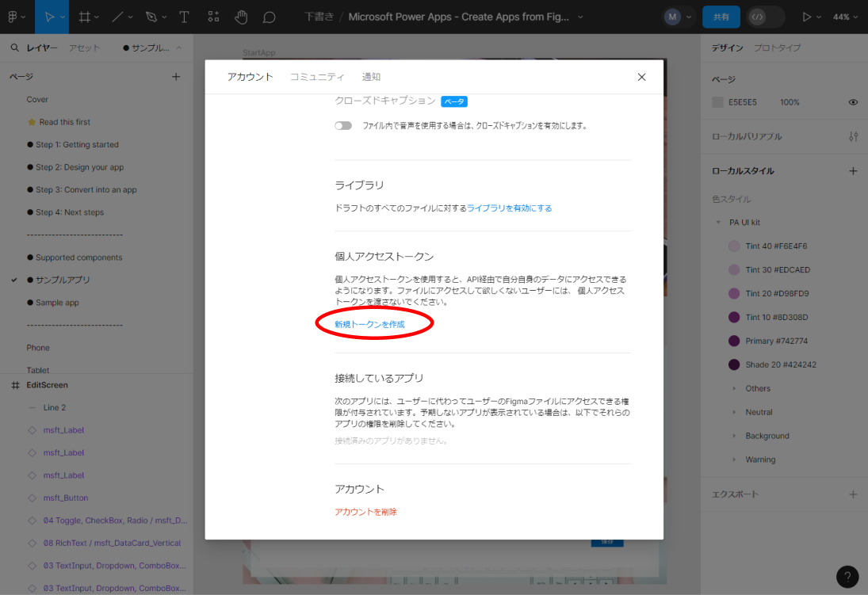Screen dimensions: 868x595
Task: Toggle page background color visibility eye
Action: 853,102
